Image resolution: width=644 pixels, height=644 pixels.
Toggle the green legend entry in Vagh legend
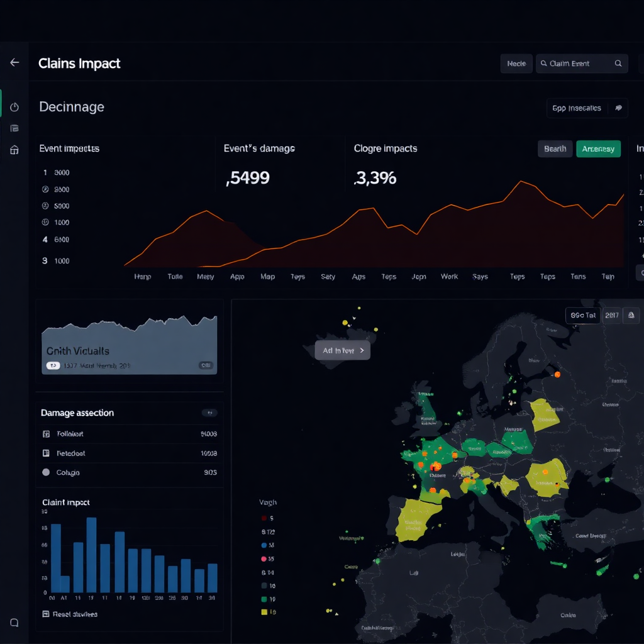(x=263, y=597)
